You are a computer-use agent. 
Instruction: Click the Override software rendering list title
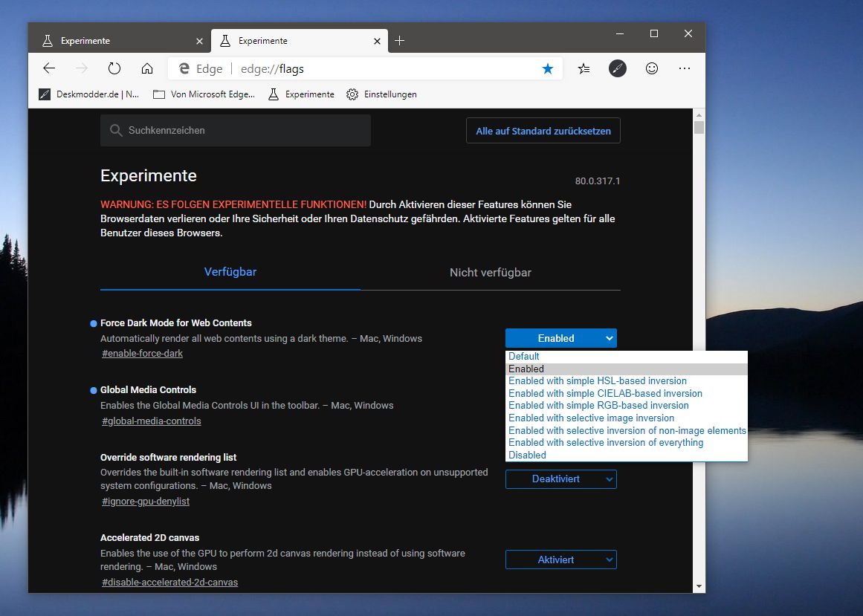[169, 458]
